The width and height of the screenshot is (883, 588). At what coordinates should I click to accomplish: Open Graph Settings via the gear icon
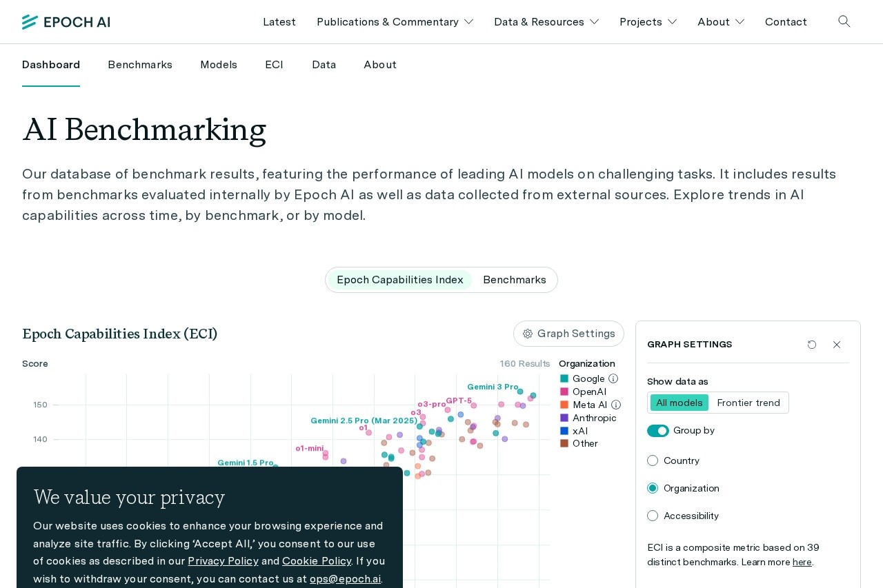528,334
